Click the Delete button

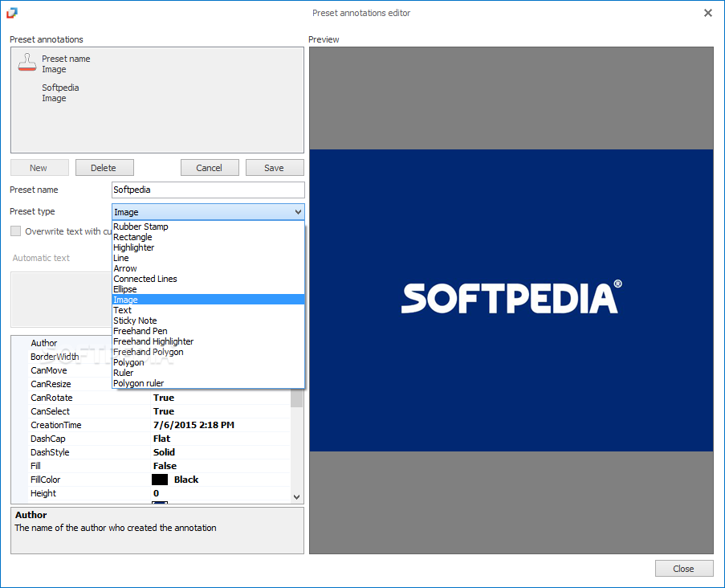104,167
